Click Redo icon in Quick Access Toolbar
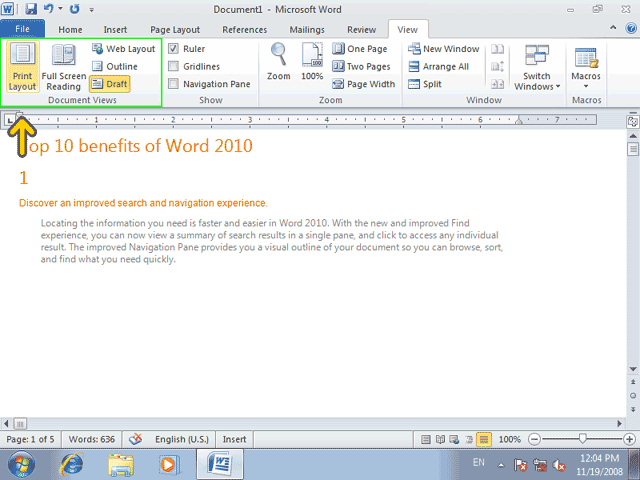Screen dimensions: 640x480 [75, 9]
